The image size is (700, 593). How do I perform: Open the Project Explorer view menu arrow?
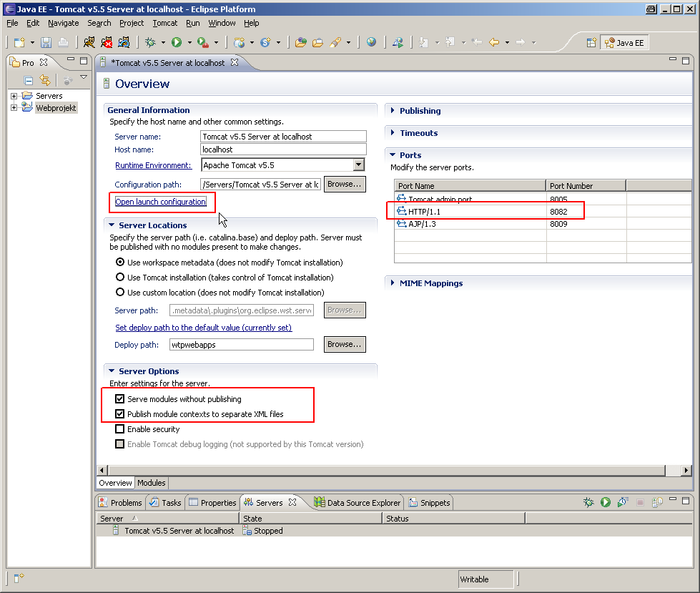tap(84, 77)
